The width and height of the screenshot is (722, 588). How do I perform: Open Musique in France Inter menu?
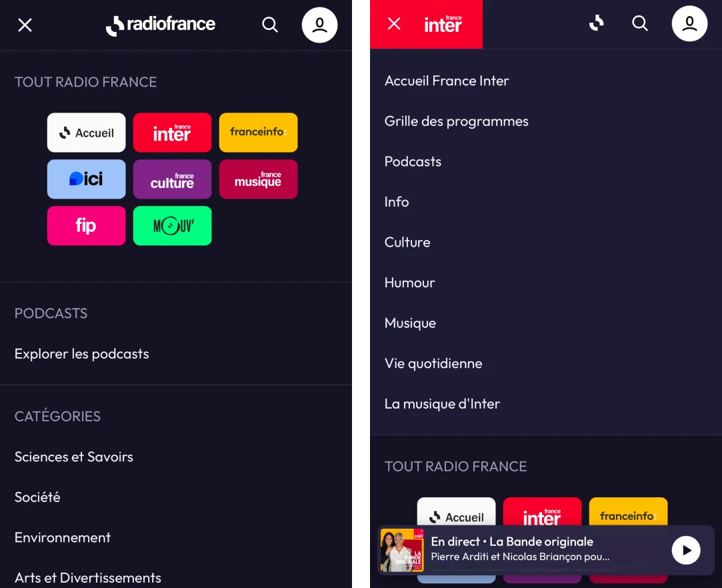click(x=410, y=323)
